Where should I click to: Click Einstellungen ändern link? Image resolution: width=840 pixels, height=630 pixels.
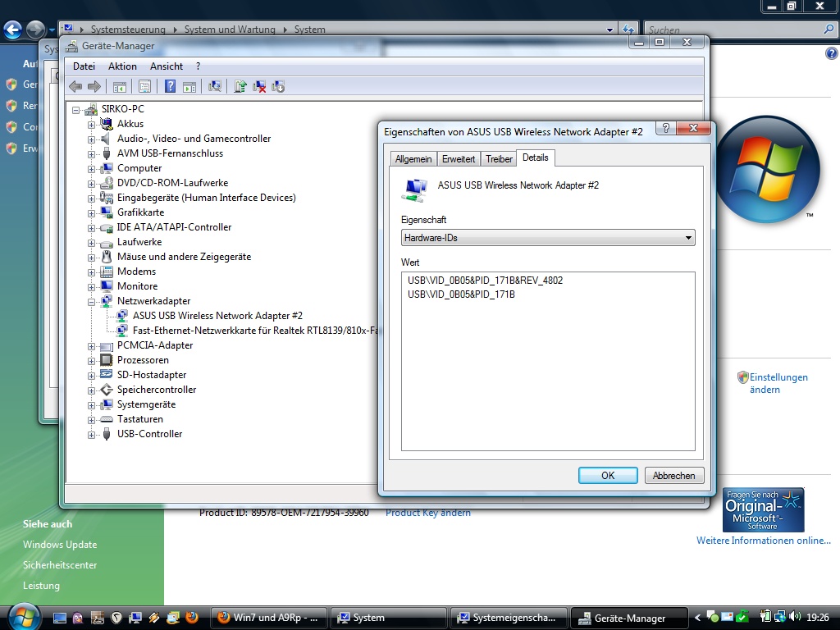coord(778,383)
